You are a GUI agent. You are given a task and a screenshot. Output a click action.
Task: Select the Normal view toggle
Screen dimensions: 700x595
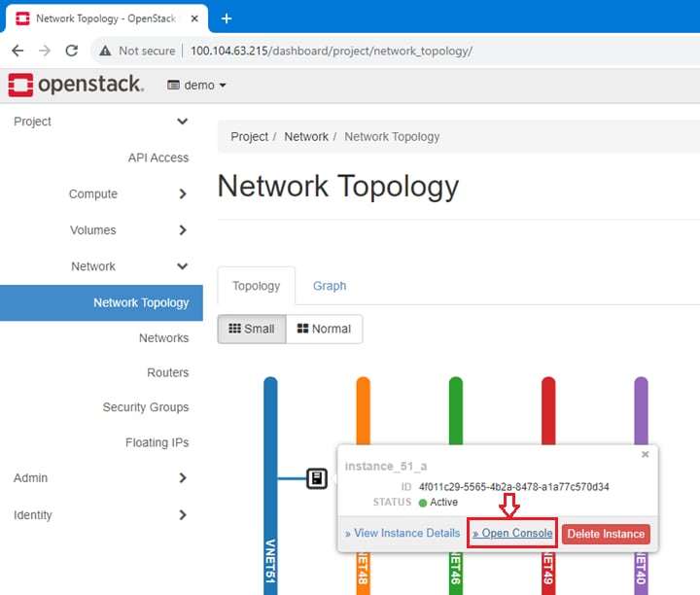point(324,329)
